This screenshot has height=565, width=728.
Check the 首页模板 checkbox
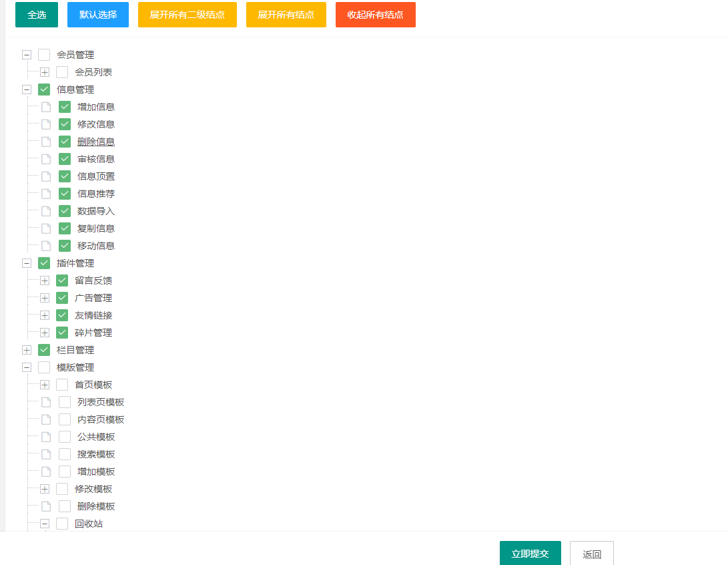[62, 385]
